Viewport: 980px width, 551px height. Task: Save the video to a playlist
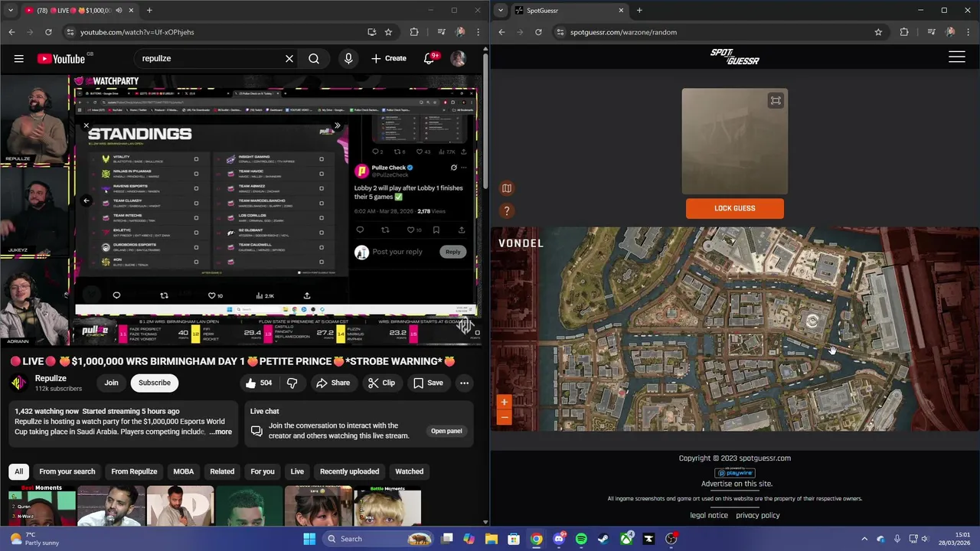pos(428,383)
